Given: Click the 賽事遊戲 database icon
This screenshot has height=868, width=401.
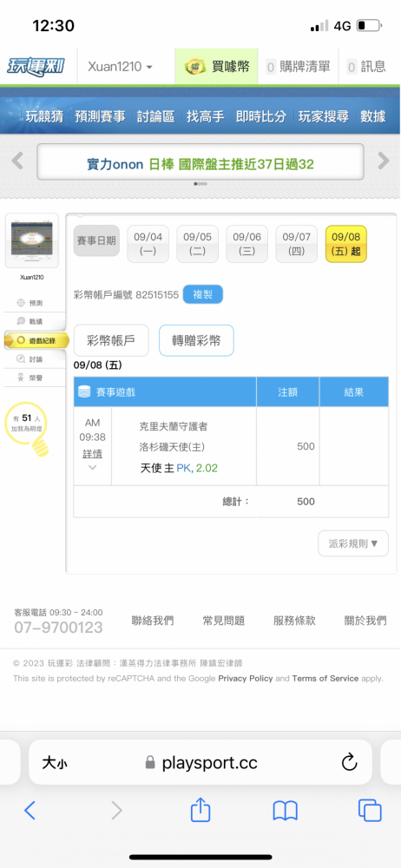Looking at the screenshot, I should click(x=83, y=392).
